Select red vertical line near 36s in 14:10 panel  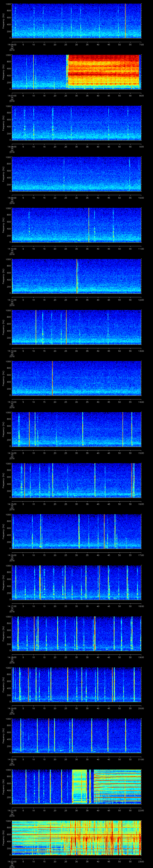click(89, 225)
